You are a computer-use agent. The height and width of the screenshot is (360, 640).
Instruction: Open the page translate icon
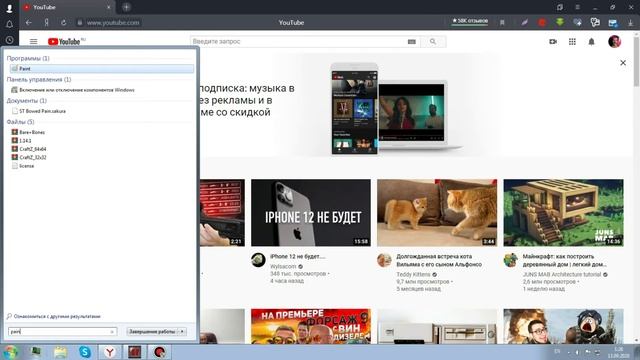click(x=595, y=22)
